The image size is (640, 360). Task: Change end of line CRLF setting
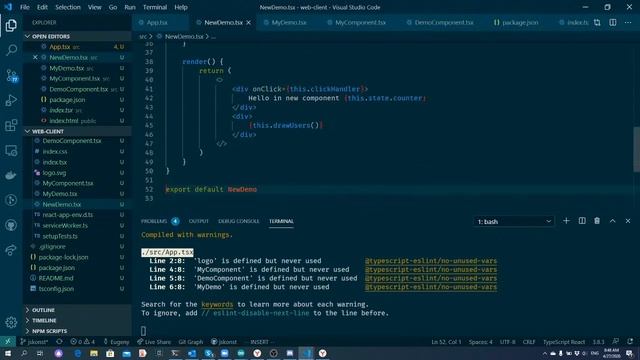[529, 342]
